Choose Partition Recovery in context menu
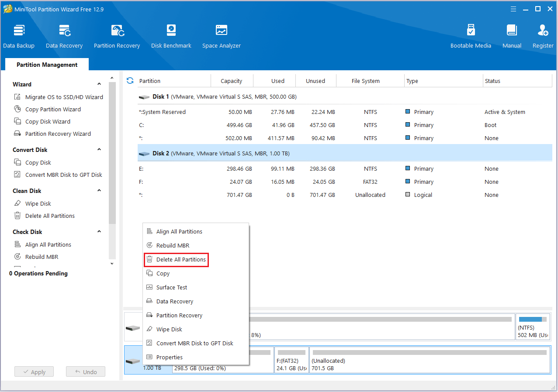 tap(196, 315)
